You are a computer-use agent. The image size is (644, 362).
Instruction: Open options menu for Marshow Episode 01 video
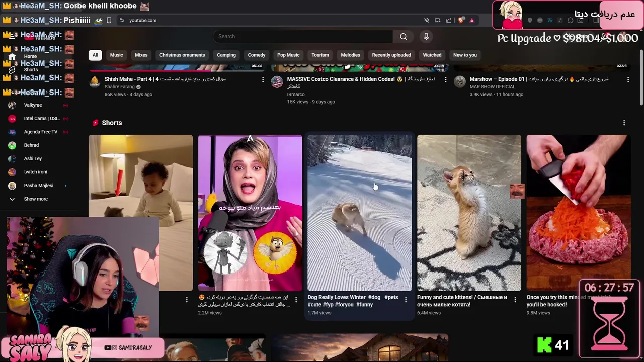point(628,80)
